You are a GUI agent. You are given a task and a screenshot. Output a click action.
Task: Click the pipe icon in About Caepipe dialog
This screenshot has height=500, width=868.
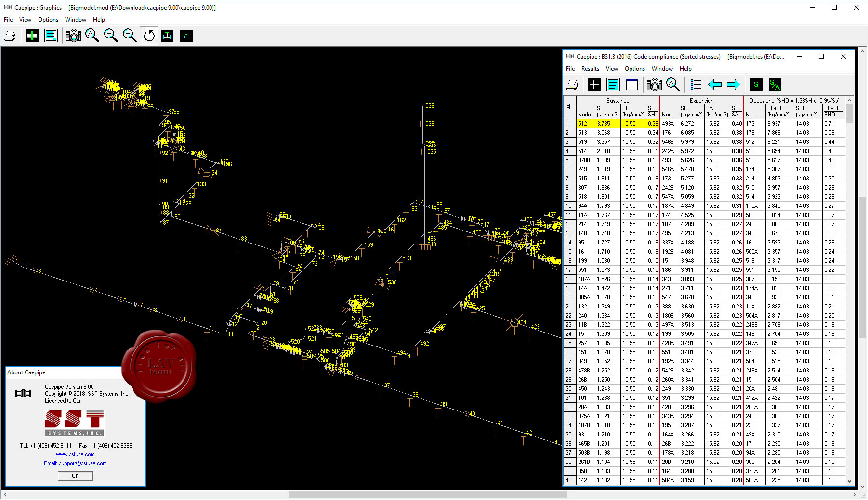(23, 394)
